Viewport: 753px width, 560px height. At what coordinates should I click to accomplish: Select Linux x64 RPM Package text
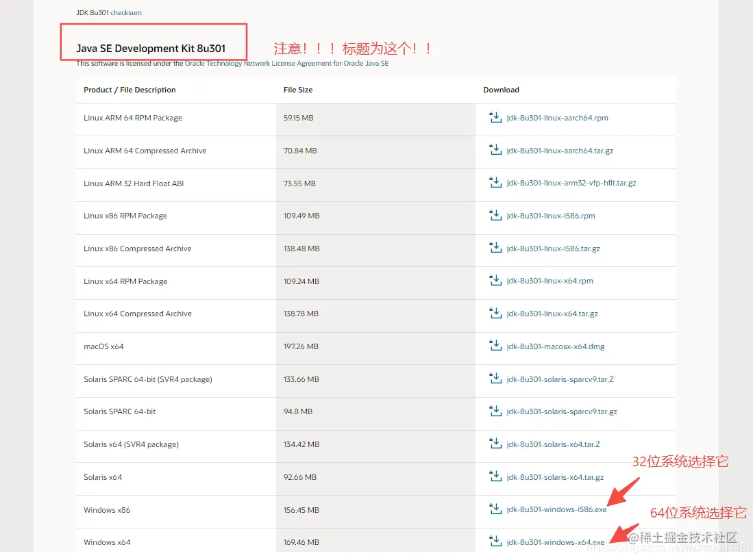click(x=125, y=281)
